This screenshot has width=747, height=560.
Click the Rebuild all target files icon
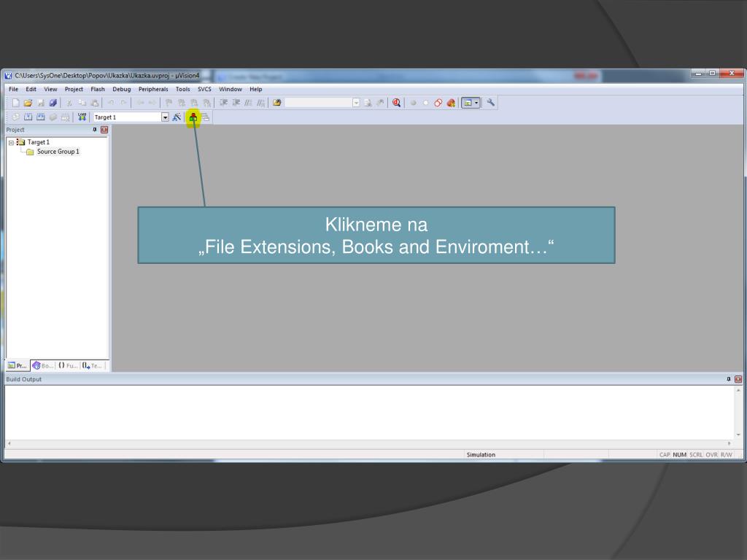pyautogui.click(x=41, y=117)
